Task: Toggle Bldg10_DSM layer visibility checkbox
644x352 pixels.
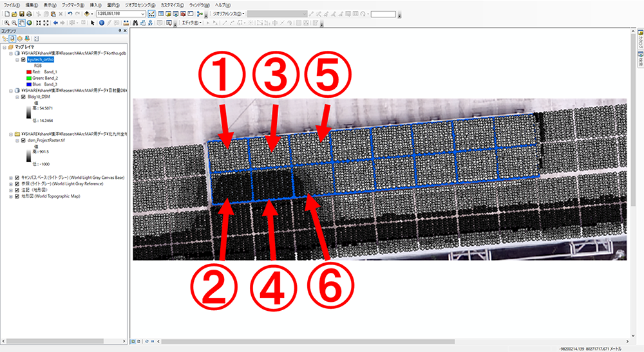Action: 23,97
